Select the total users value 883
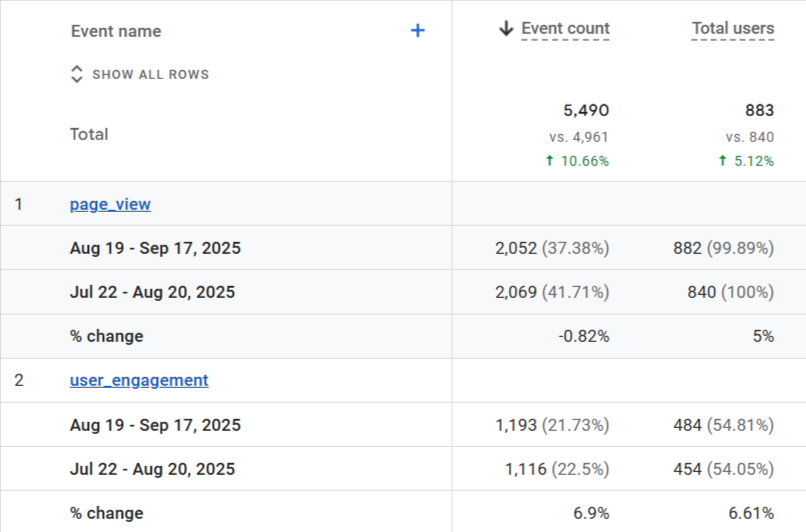 [x=759, y=110]
